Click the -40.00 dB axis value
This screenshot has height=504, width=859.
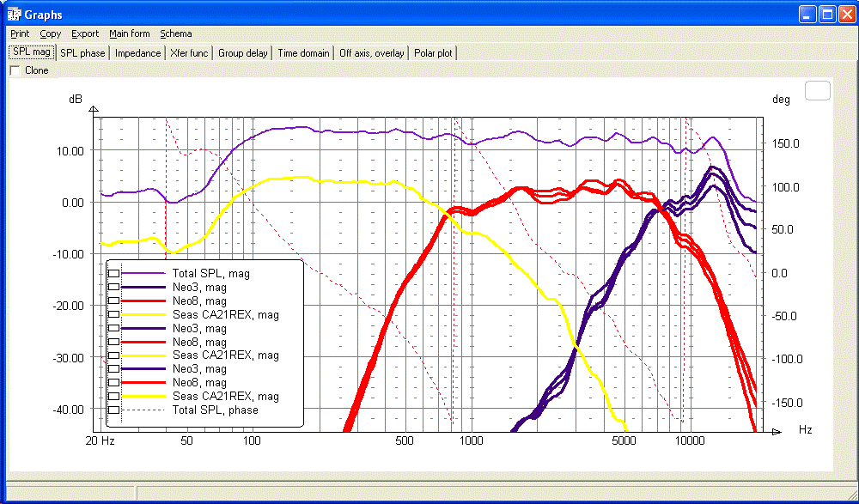(x=67, y=410)
